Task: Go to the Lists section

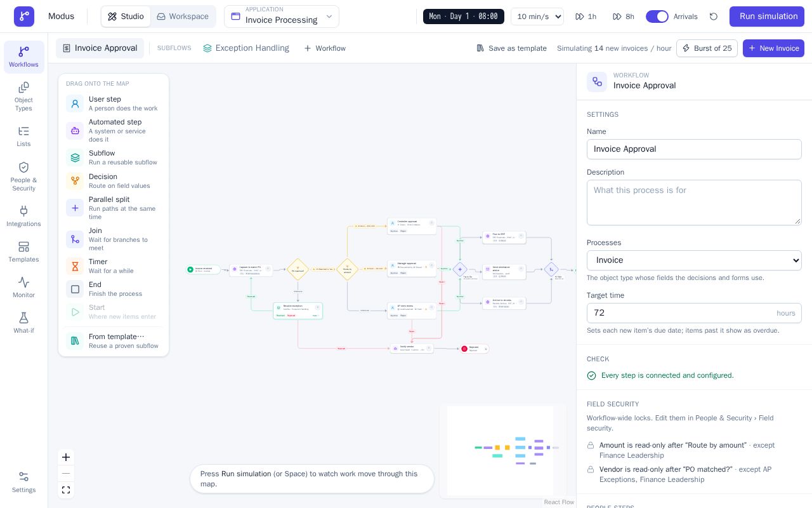Action: click(x=24, y=137)
